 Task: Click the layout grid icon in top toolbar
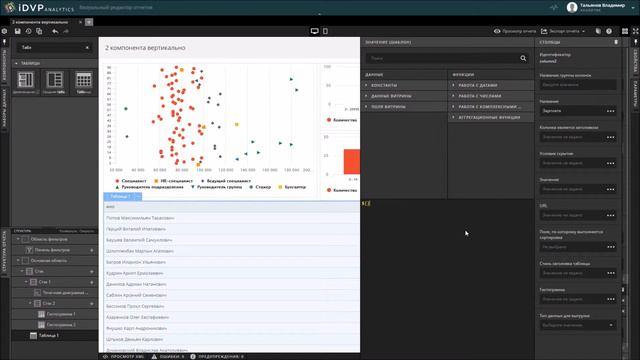tap(625, 31)
